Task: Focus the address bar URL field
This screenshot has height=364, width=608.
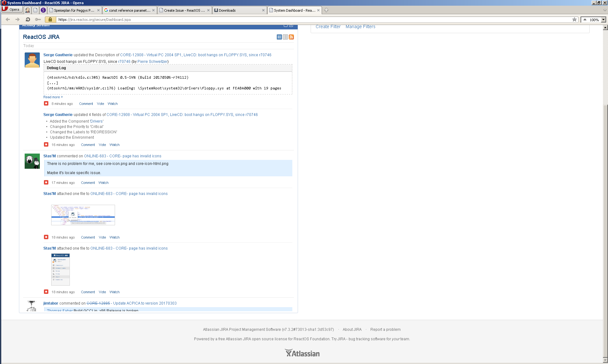Action: point(313,20)
